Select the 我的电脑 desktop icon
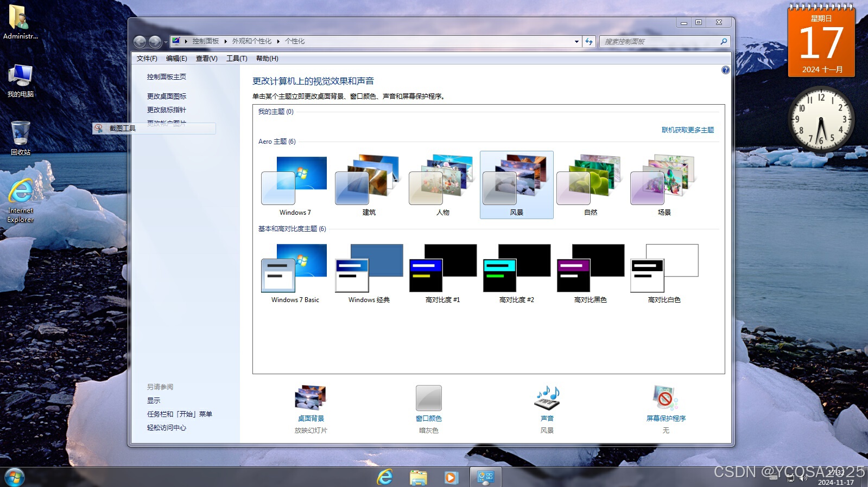Image resolution: width=868 pixels, height=487 pixels. 20,81
